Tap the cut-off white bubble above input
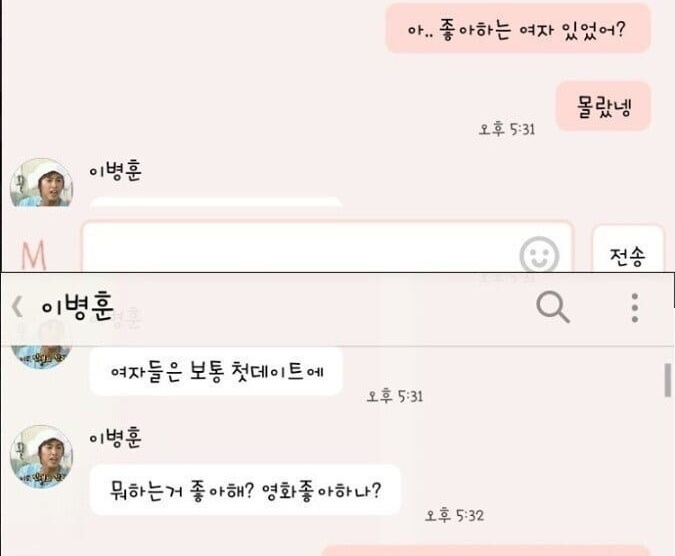Viewport: 675px width, 556px height. (216, 202)
